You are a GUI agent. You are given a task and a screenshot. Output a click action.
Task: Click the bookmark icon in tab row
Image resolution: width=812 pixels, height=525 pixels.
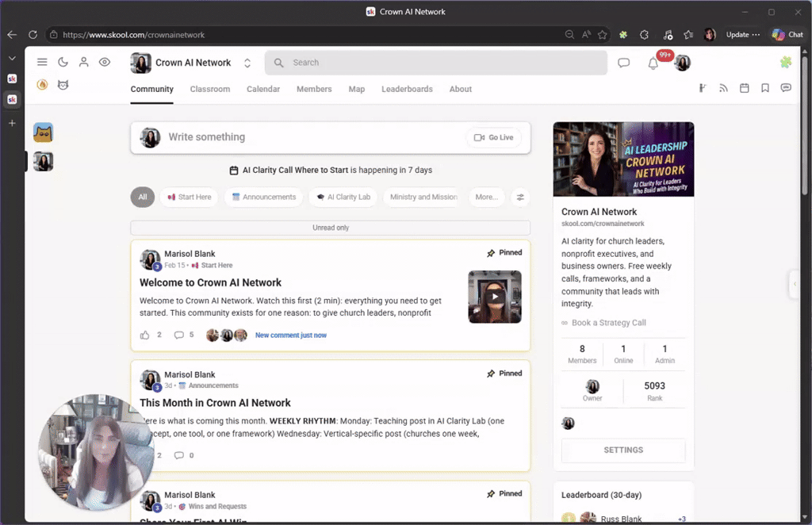(x=765, y=88)
